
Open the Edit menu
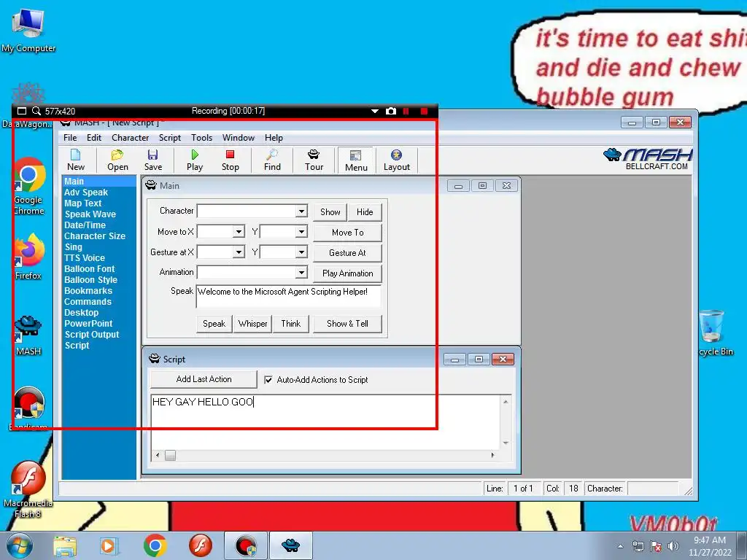coord(94,138)
